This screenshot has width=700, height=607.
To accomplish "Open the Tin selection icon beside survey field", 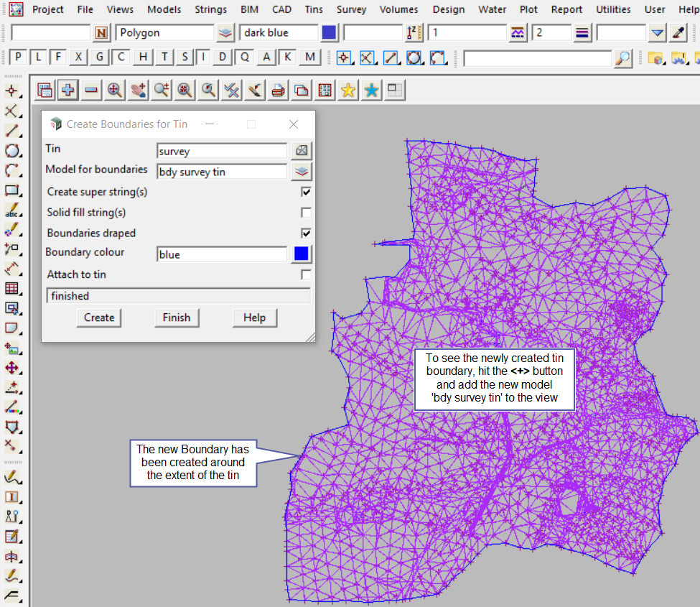I will (302, 151).
